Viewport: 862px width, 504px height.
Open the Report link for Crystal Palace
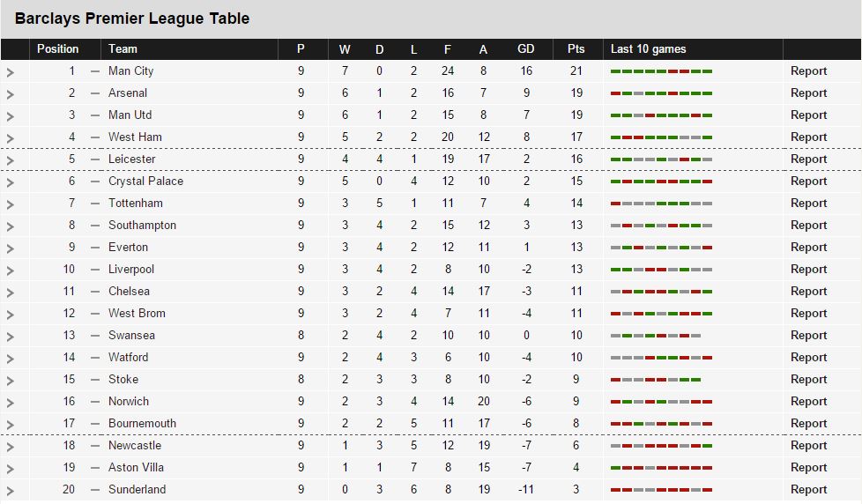[x=808, y=181]
